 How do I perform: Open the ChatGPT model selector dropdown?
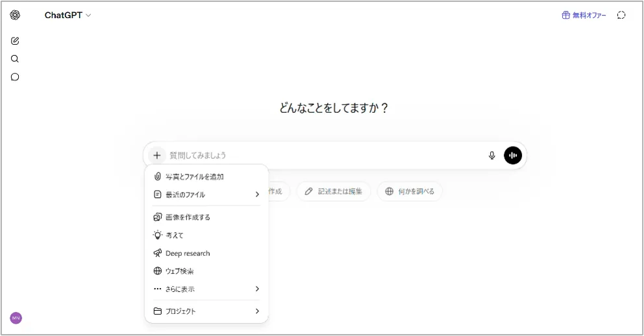click(x=68, y=15)
